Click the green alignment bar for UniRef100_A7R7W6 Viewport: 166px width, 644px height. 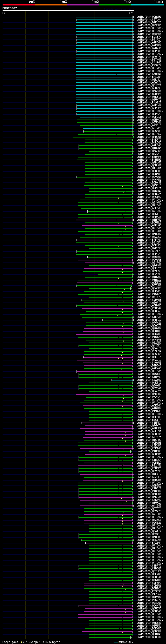(x=103, y=137)
